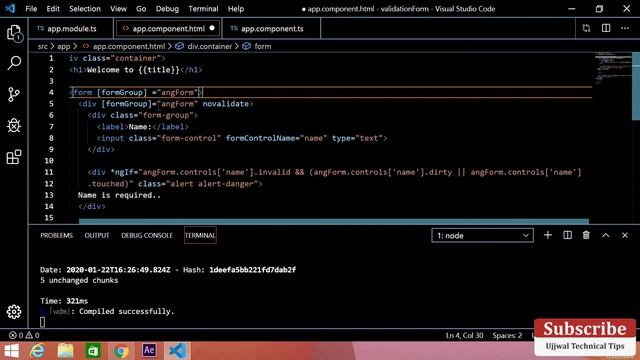Viewport: 640px width, 360px height.
Task: Open the Terminal menu
Action: [x=203, y=9]
